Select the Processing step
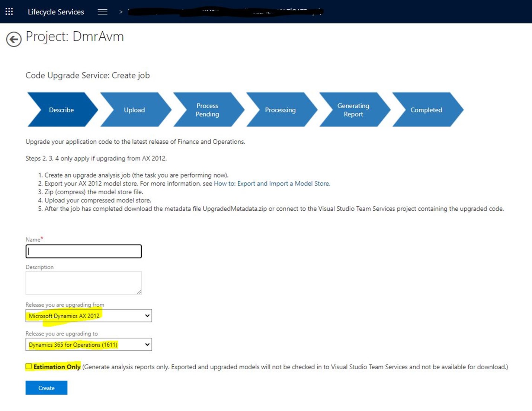 [281, 110]
